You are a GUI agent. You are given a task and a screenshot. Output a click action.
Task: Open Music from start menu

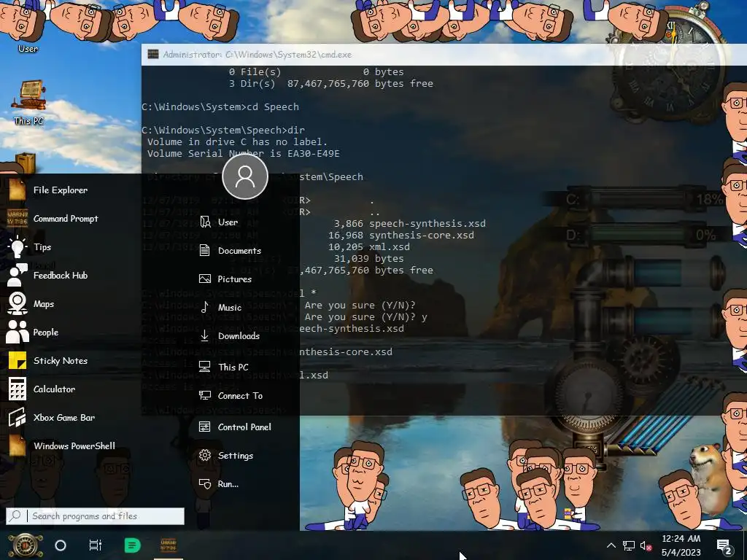click(220, 308)
